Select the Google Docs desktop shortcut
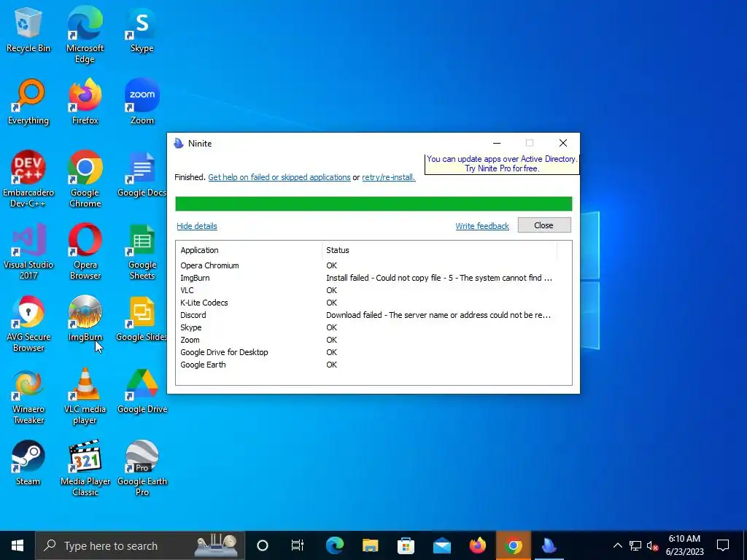747x560 pixels. [142, 174]
